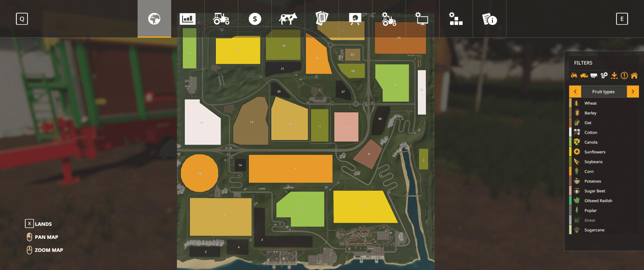Switch to the vehicles tractor tab

(221, 19)
